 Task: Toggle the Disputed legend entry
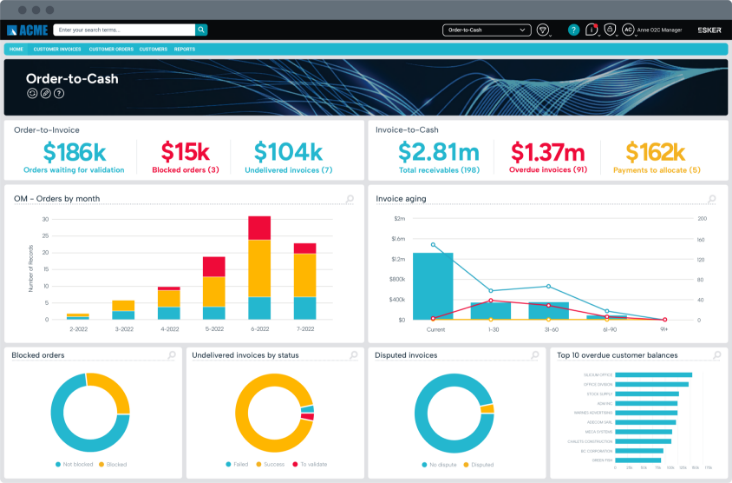point(480,465)
